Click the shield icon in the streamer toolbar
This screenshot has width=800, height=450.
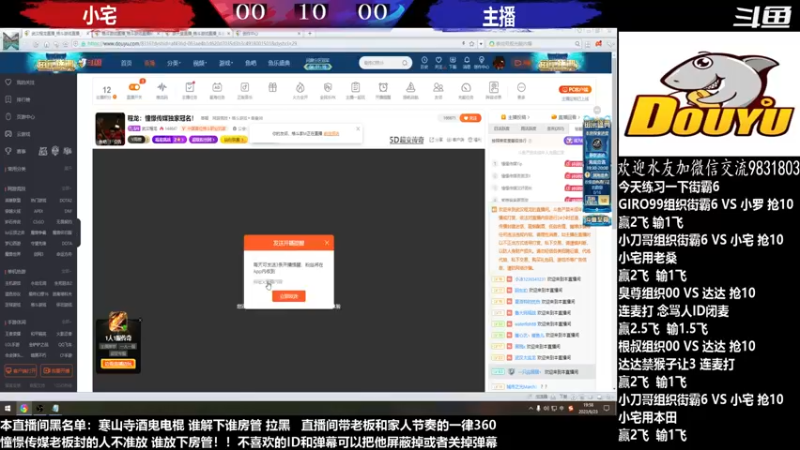(328, 87)
